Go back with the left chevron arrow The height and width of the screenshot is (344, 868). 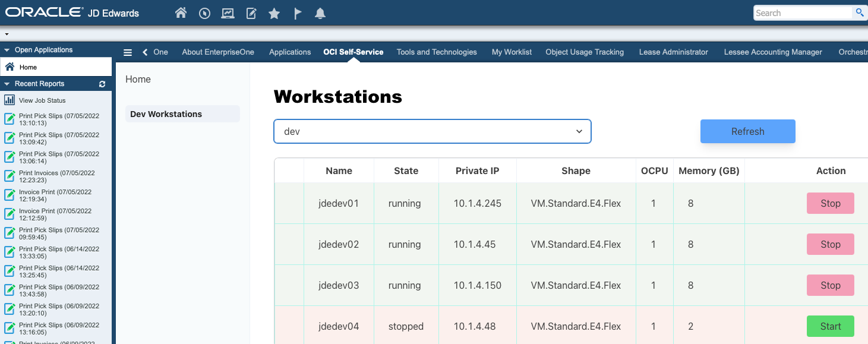145,52
